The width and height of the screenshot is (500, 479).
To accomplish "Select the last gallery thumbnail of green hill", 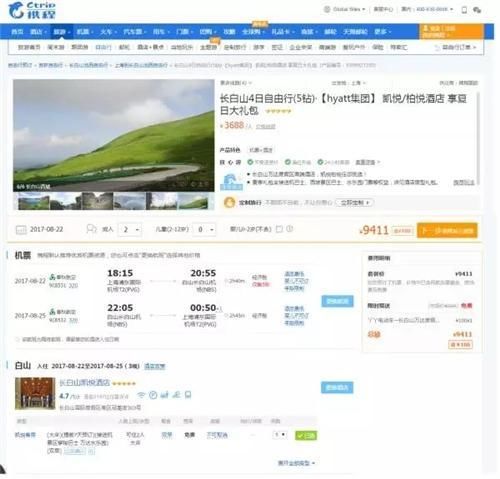I will (x=195, y=202).
